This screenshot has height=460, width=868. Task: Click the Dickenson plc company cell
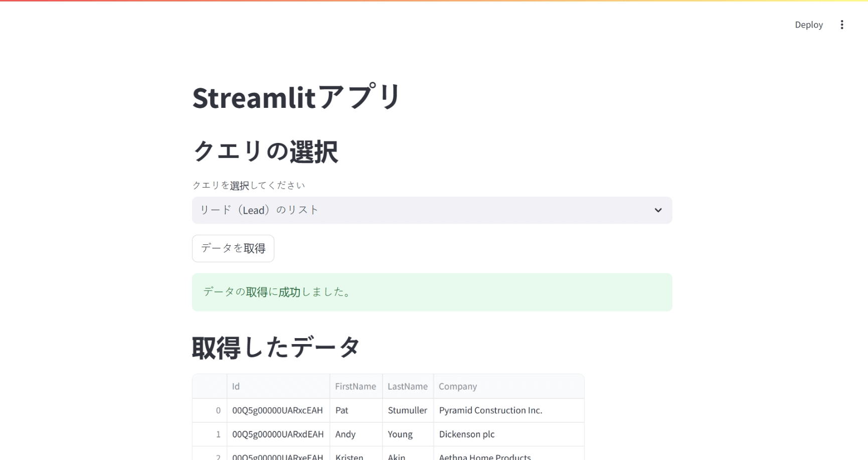point(508,434)
